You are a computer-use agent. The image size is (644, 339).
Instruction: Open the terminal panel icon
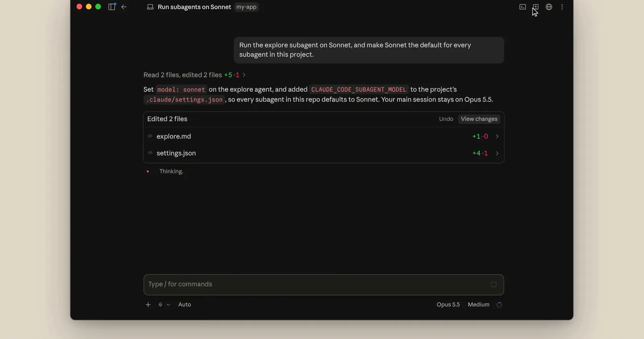click(522, 7)
